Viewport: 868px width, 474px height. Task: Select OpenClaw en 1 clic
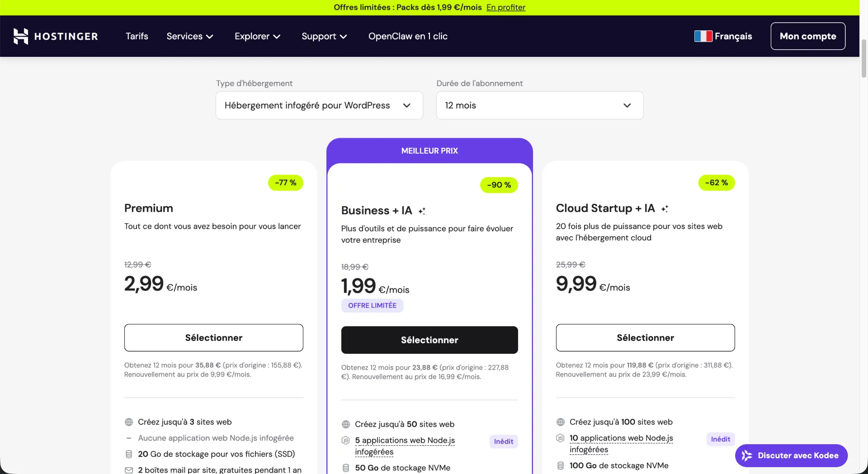(x=407, y=36)
